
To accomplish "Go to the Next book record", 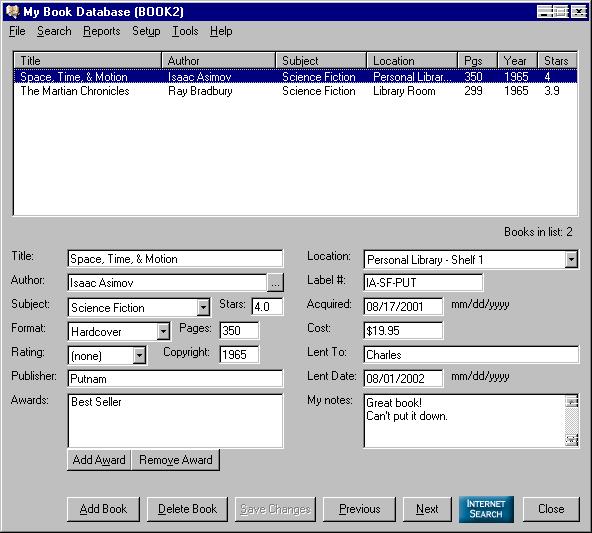I will coord(427,509).
